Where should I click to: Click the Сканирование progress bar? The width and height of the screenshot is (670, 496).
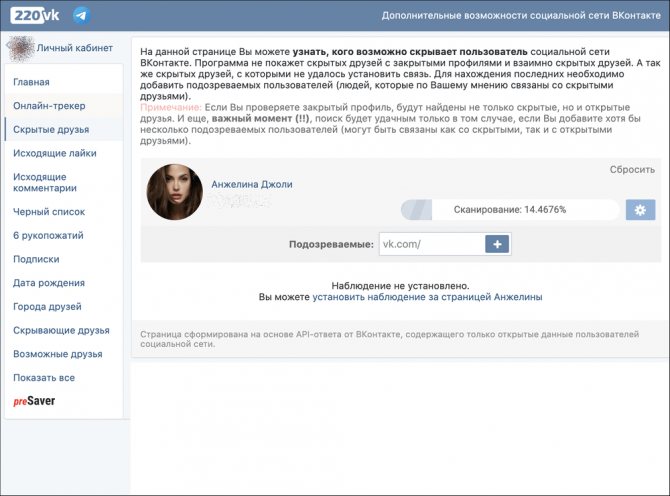coord(510,210)
